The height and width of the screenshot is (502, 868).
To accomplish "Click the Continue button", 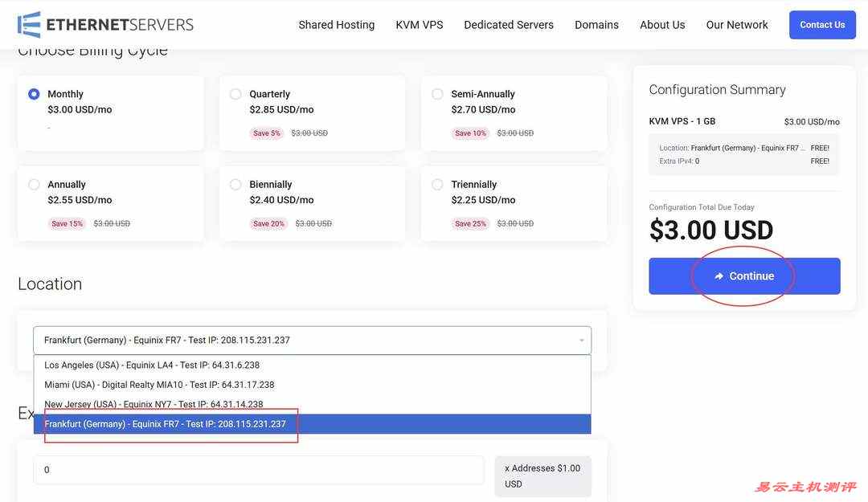I will [x=744, y=275].
